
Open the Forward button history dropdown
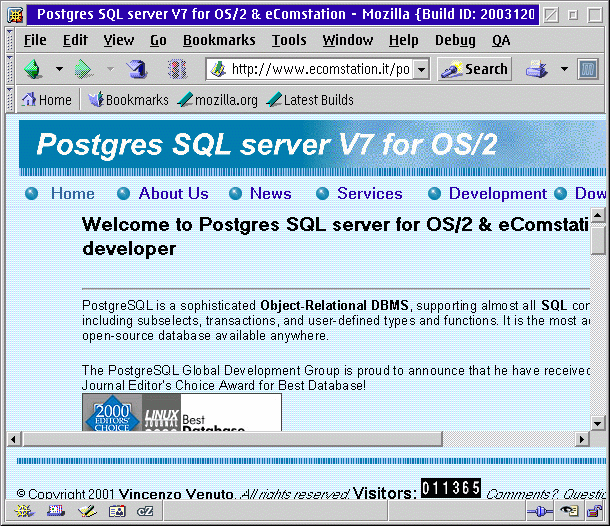[x=110, y=69]
